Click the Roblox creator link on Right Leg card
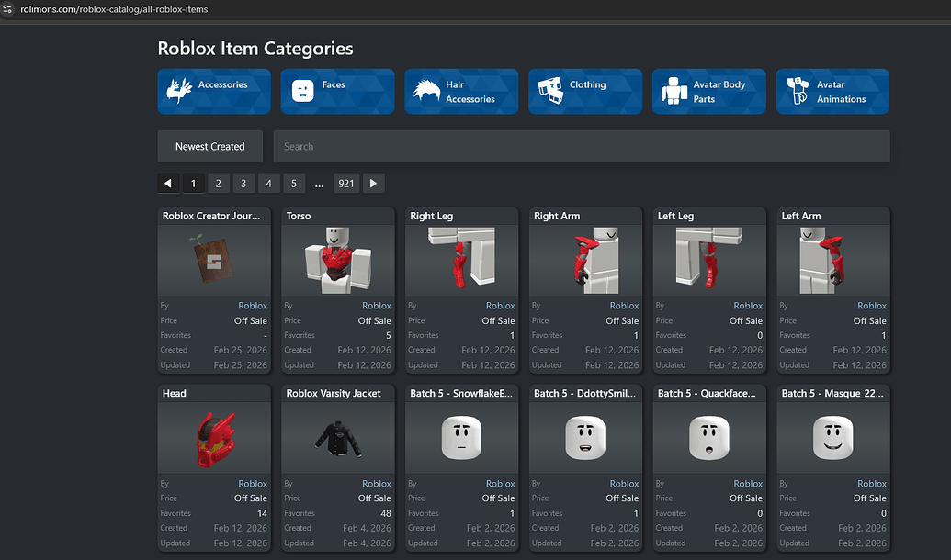Screen dimensions: 951x560 point(501,306)
